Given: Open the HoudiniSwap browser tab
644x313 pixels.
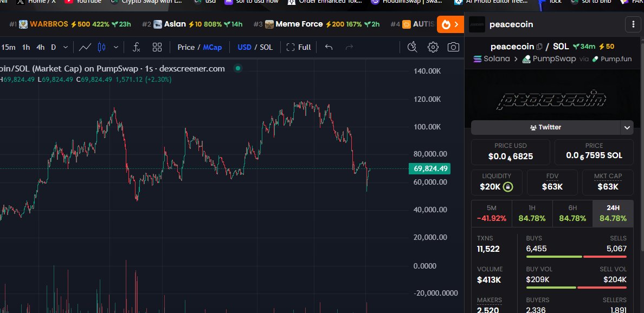Looking at the screenshot, I should click(407, 2).
